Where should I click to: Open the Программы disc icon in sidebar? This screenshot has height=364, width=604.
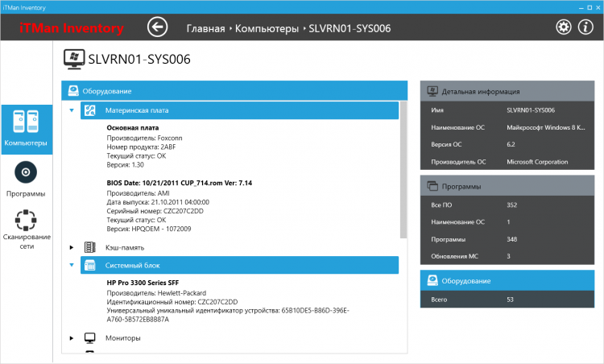(26, 172)
